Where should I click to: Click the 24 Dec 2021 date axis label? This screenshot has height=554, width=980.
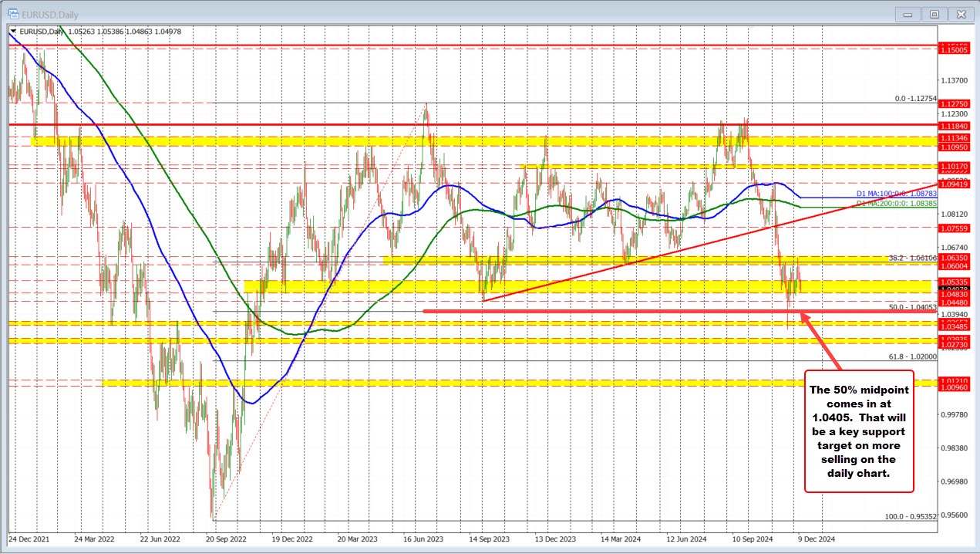29,540
